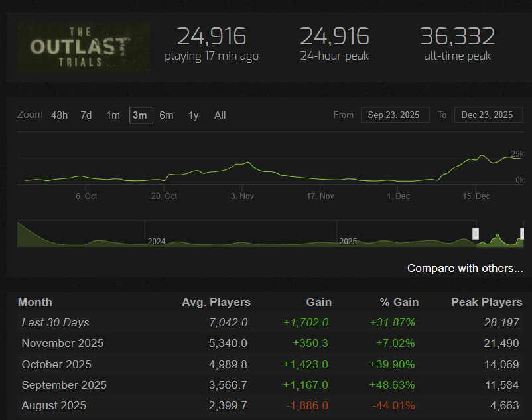Click the 17. Nov axis label

coord(320,196)
